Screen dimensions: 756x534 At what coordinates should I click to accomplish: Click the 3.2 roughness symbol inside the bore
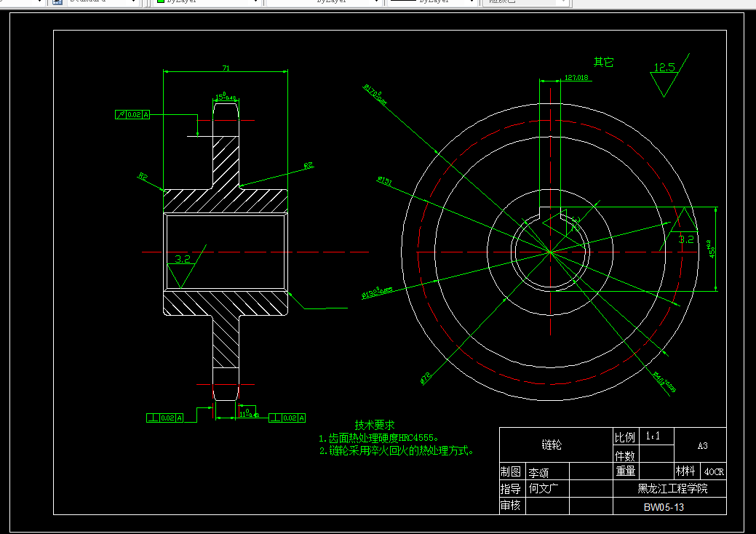(186, 266)
